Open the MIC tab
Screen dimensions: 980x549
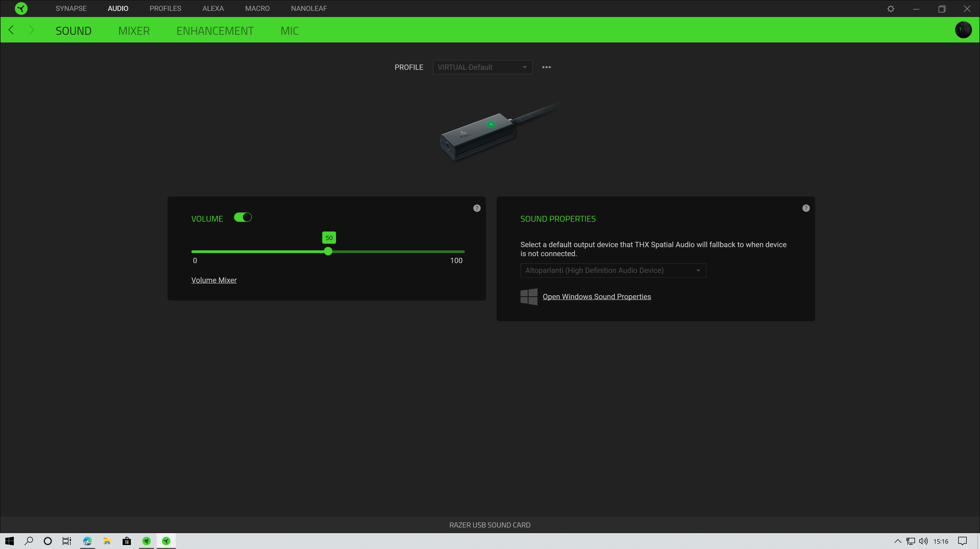coord(290,31)
